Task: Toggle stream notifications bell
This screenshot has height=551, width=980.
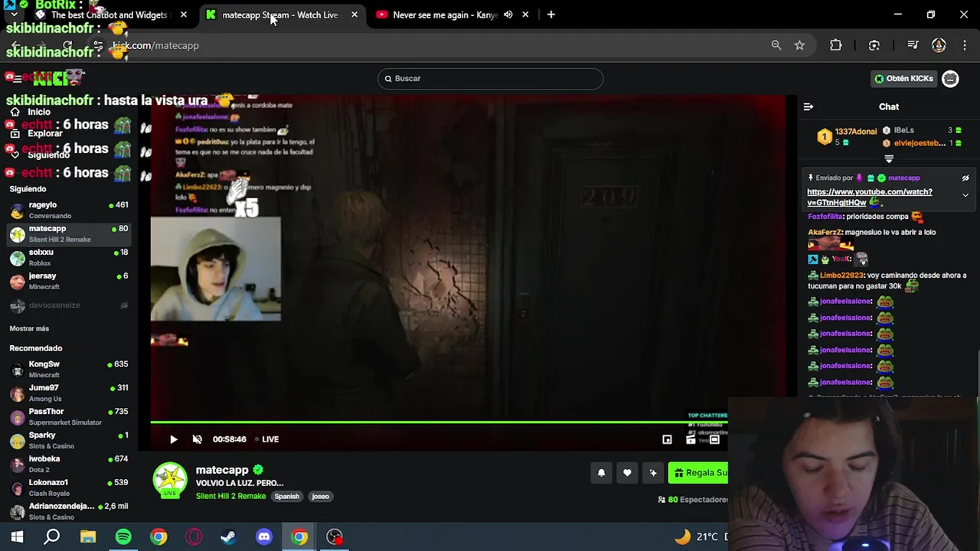Action: coord(601,473)
